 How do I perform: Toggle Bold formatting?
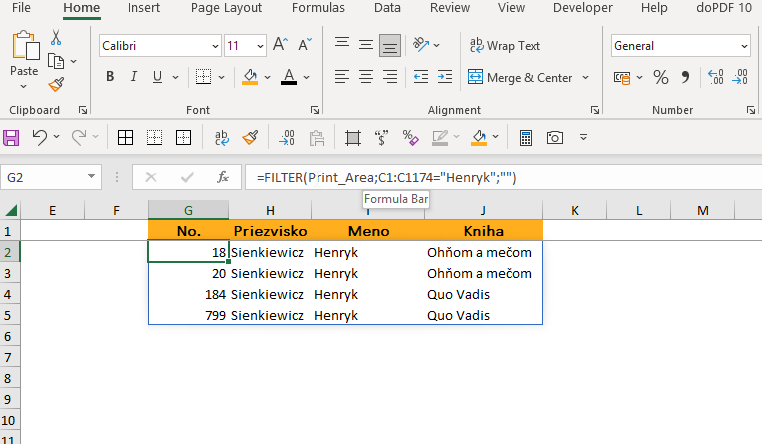point(110,77)
